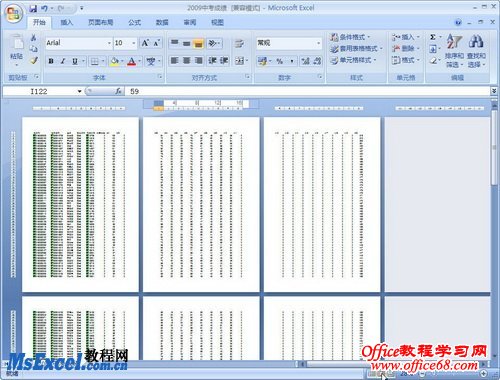The height and width of the screenshot is (380, 500).
Task: Switch to Data ribbon tab
Action: pos(162,22)
